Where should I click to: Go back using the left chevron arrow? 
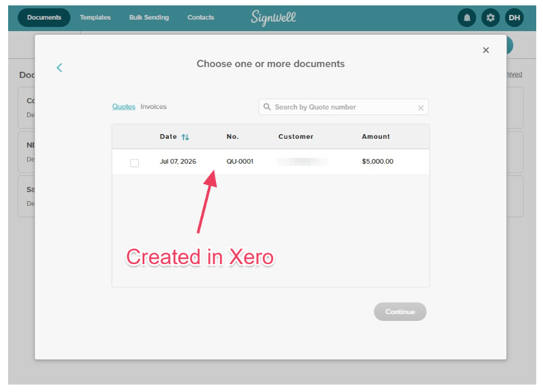tap(60, 68)
